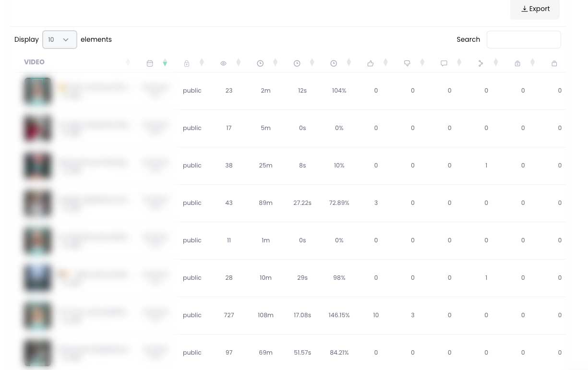Sort using arrows beside the thumbs-up icon
This screenshot has width=588, height=370.
(385, 62)
